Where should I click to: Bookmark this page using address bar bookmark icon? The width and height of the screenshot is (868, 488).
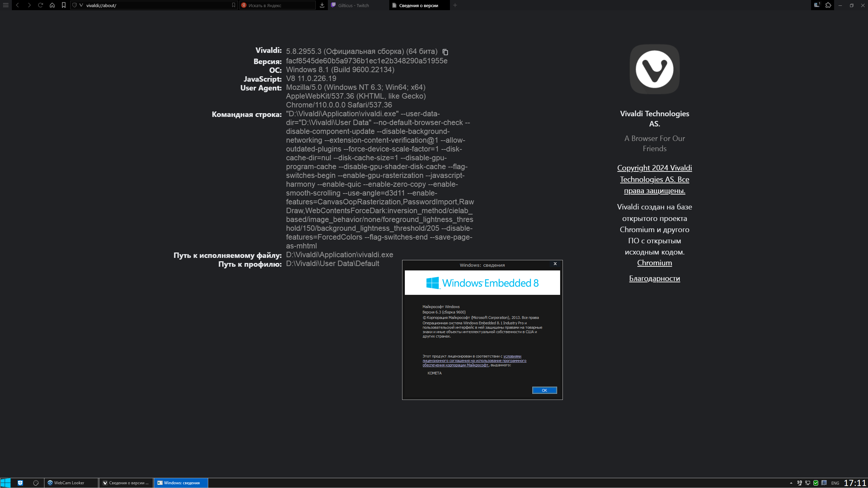point(233,5)
